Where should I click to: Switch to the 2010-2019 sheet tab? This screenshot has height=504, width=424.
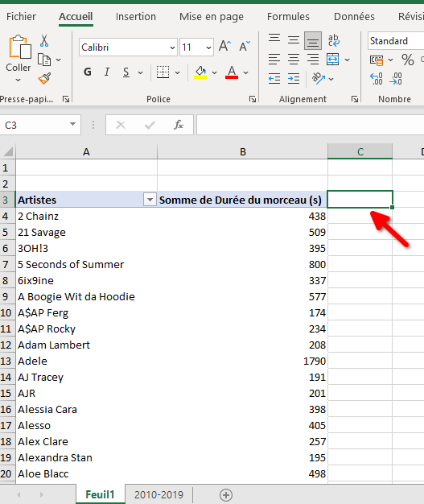tap(158, 494)
